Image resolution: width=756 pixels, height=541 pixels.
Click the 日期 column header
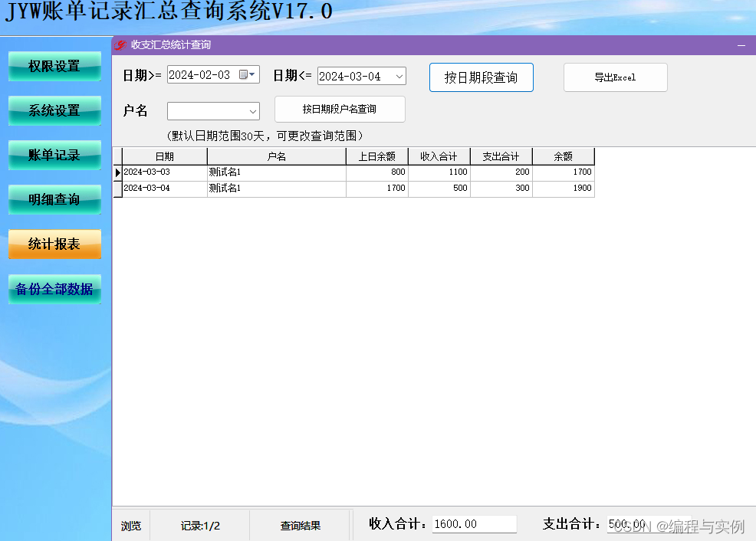tap(164, 156)
